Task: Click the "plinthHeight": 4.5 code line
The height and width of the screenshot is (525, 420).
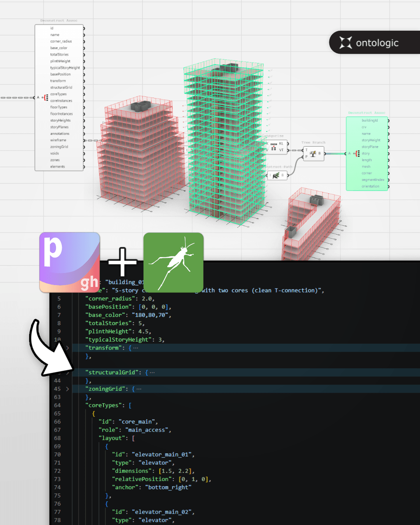Action: point(118,331)
